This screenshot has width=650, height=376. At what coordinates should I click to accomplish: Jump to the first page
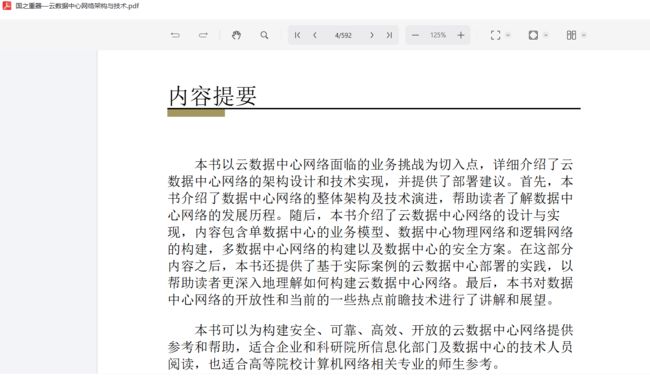coord(297,35)
